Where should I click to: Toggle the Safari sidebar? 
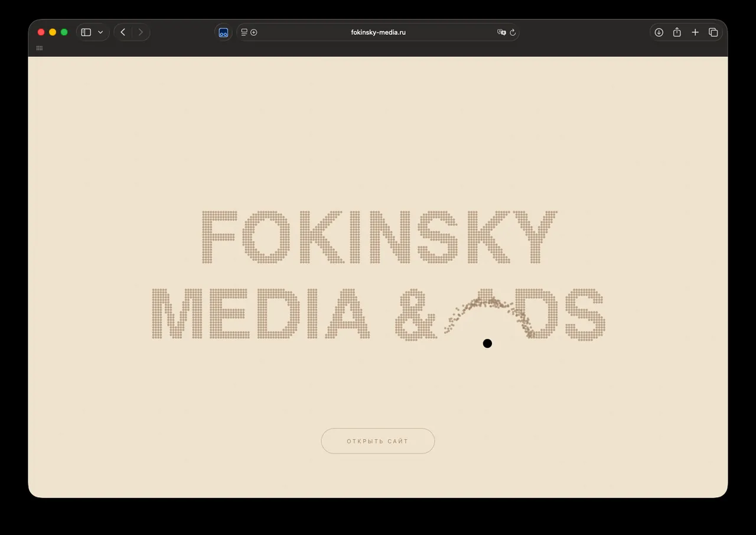(86, 33)
